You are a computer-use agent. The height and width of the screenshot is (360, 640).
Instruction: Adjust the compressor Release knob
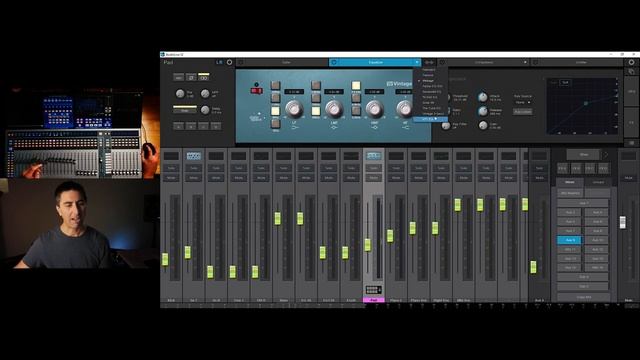483,111
